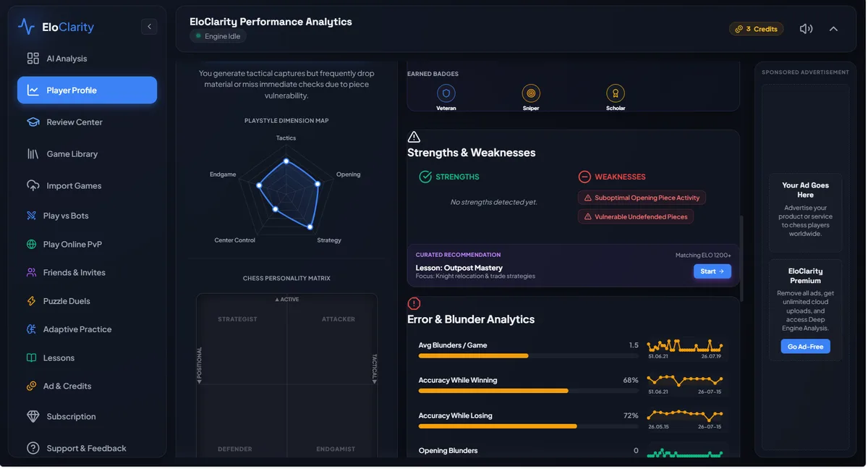Click the green check Strengths icon
868x469 pixels.
point(425,177)
